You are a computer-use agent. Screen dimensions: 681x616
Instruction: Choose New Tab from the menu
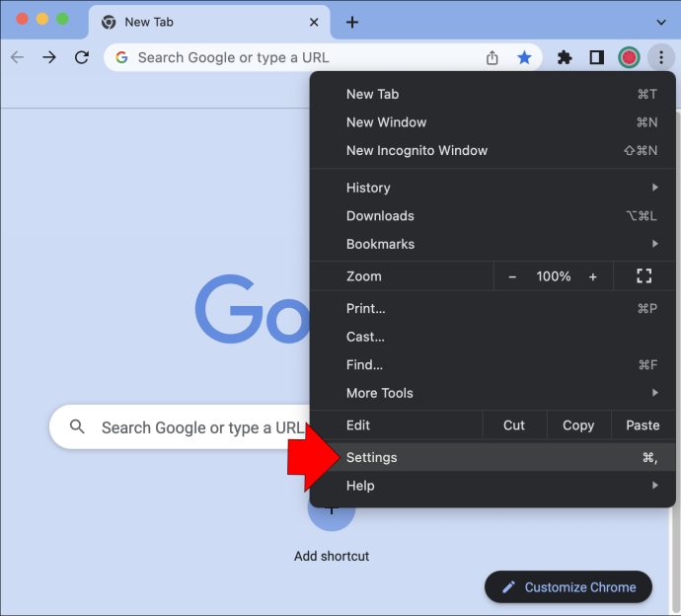click(492, 94)
